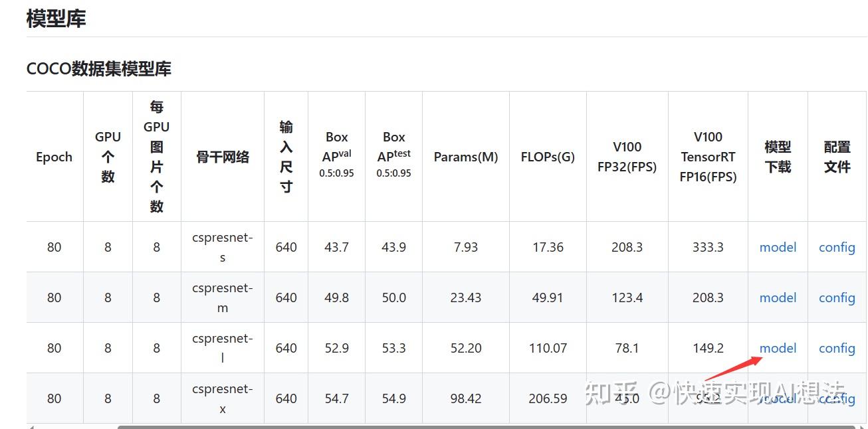Select the FLOPs(G) column header

click(x=548, y=157)
